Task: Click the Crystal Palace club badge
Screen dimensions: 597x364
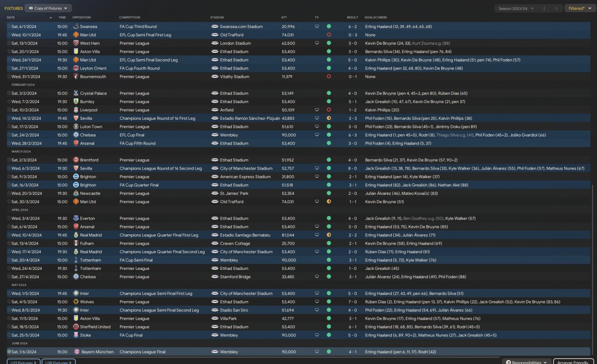Action: (76, 93)
